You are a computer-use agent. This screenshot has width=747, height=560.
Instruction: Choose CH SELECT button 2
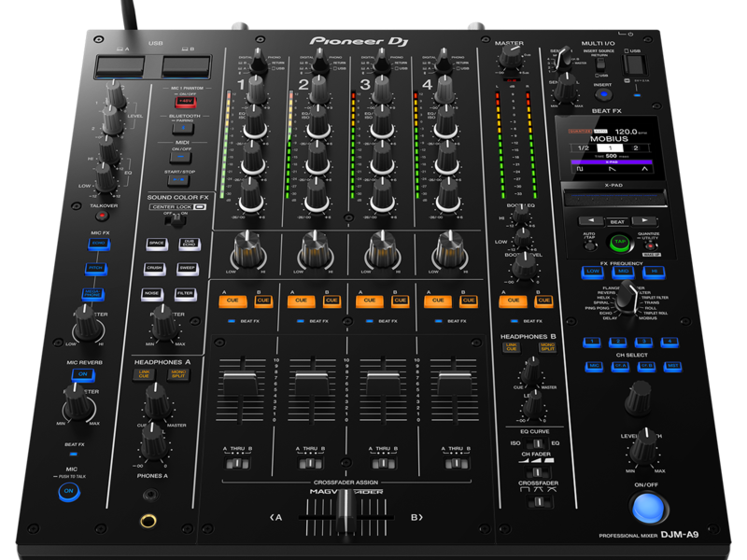pyautogui.click(x=618, y=342)
